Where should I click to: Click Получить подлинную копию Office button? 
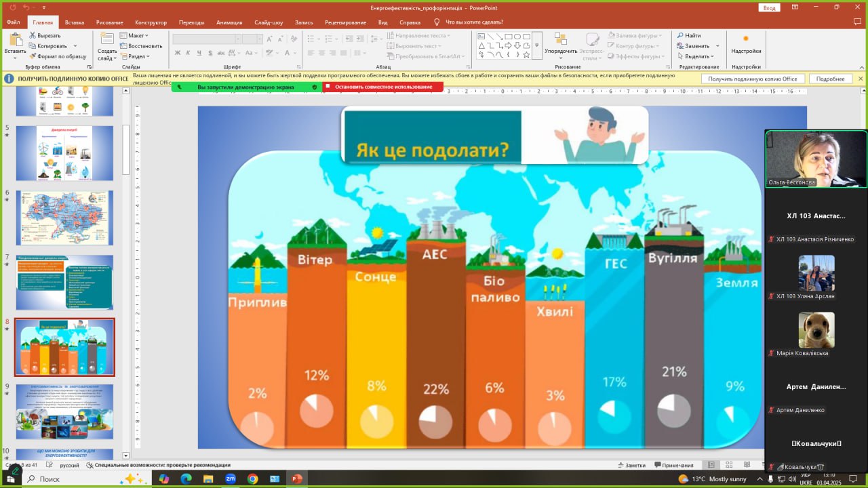[x=753, y=79]
